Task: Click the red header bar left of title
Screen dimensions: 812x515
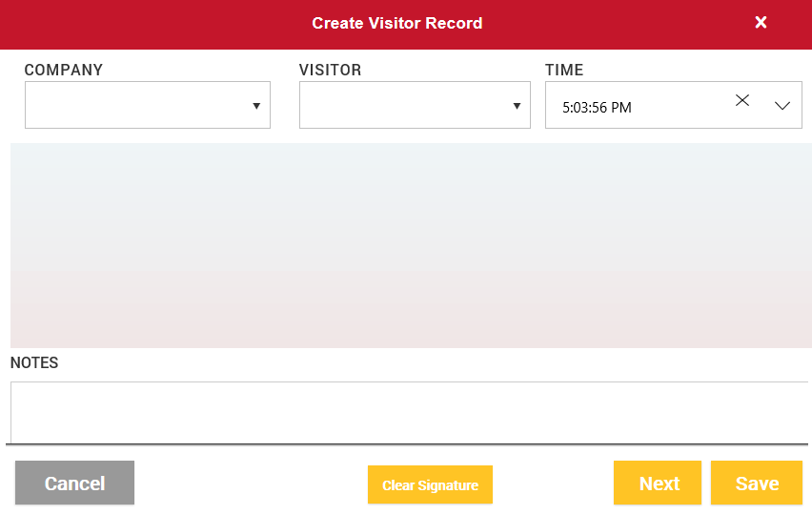Action: point(143,23)
